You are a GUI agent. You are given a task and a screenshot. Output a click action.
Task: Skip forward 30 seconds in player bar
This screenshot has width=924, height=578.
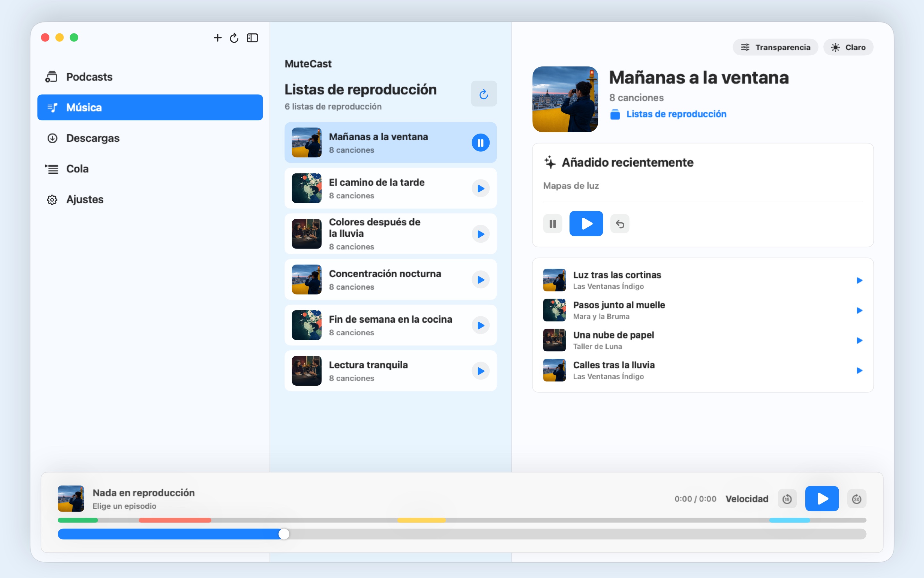pos(856,499)
